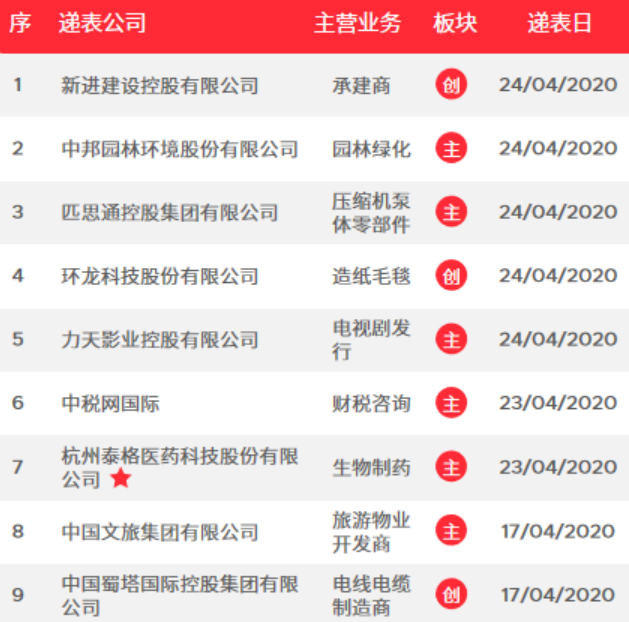Click the date 17/04/2020 for 中国蜀塔国际
629x622 pixels.
558,595
